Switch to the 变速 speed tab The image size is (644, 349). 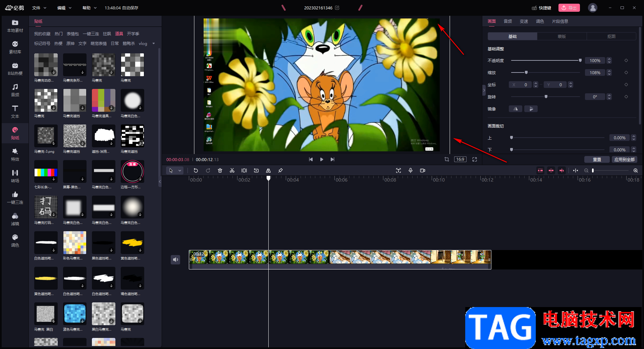(x=524, y=21)
